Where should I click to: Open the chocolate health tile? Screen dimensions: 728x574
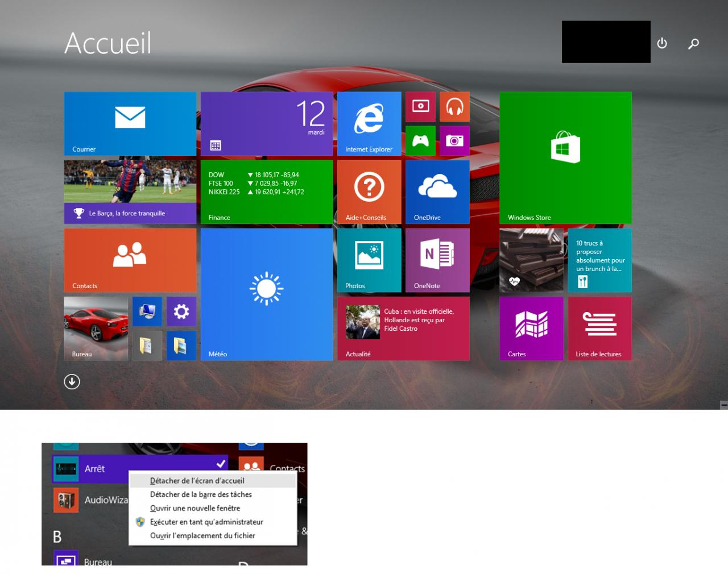tap(531, 260)
